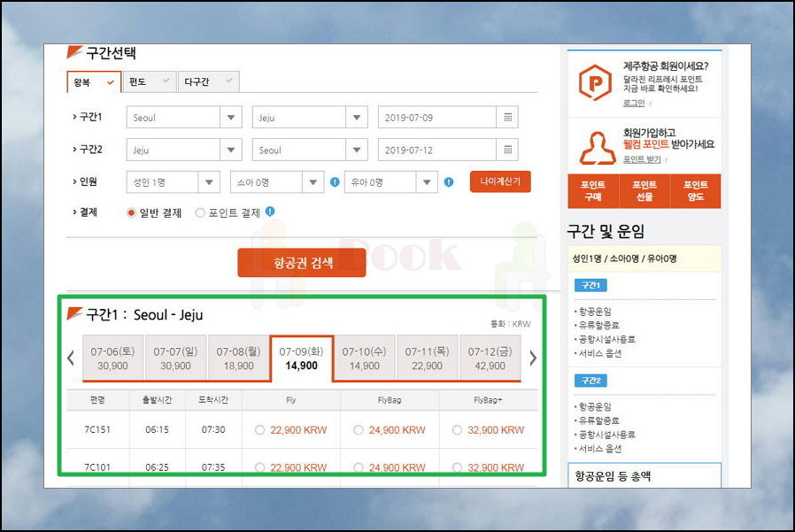Select Fly fare 22,900 KRW for flight 7C101
The width and height of the screenshot is (795, 532).
(x=259, y=467)
